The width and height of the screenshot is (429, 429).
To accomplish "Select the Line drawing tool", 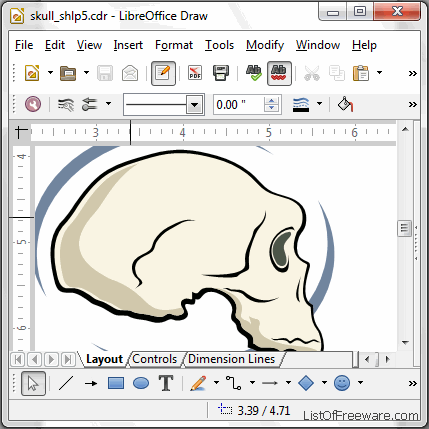I will tap(66, 383).
